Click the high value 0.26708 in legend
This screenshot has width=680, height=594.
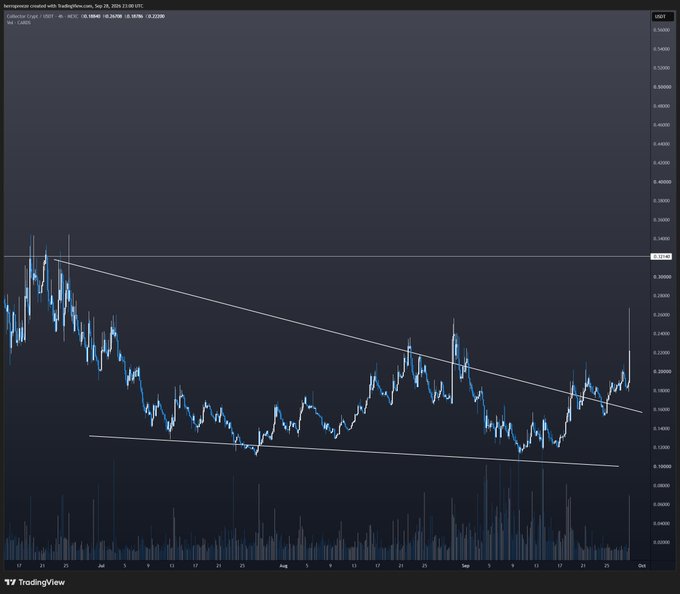113,16
